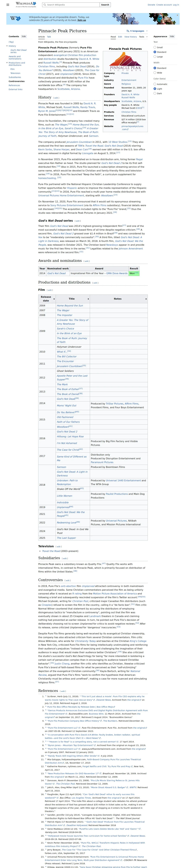Collapse the History section in contents
The width and height of the screenshot is (186, 868).
coord(7,46)
